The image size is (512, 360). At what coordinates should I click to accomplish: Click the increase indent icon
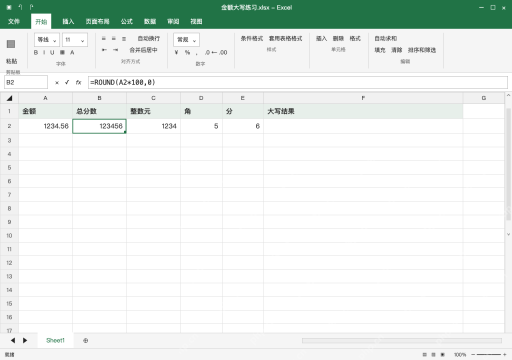pyautogui.click(x=115, y=50)
